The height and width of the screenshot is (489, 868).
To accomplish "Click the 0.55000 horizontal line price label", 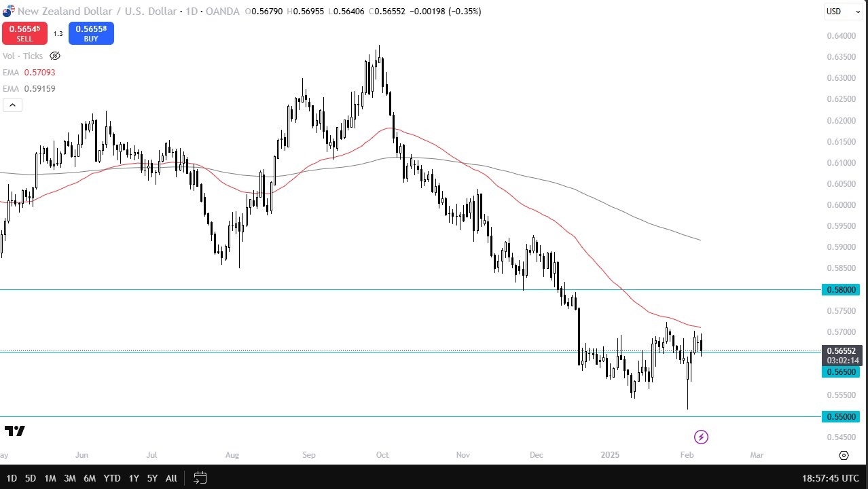I will point(842,416).
